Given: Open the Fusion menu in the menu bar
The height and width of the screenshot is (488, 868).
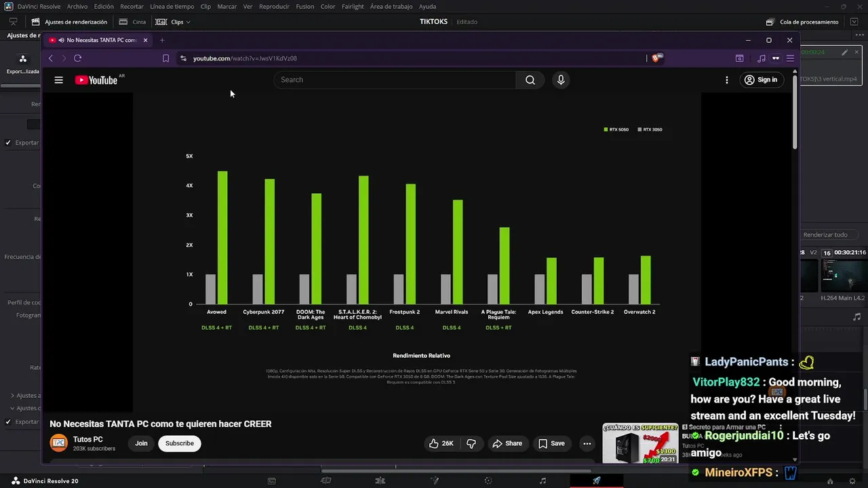Looking at the screenshot, I should (305, 6).
